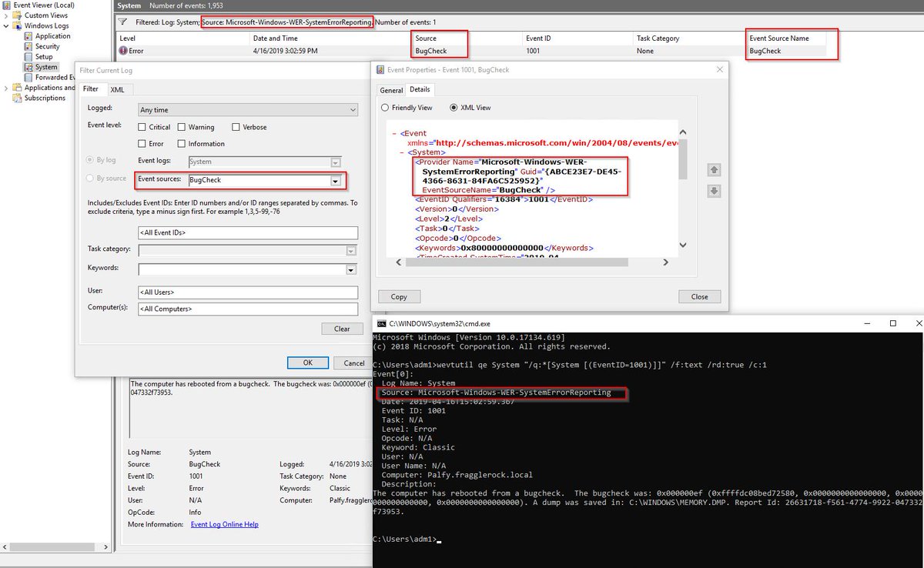Click the filter funnel icon above the event list

[x=122, y=22]
